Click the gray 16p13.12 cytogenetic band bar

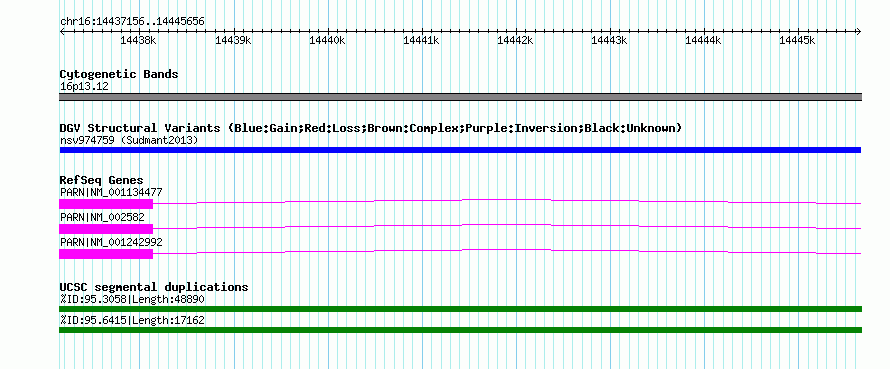(460, 97)
